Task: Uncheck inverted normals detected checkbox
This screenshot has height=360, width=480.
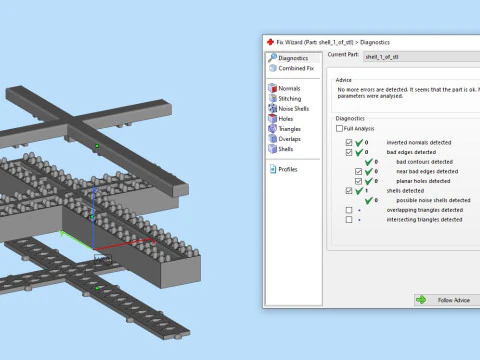Action: [349, 142]
